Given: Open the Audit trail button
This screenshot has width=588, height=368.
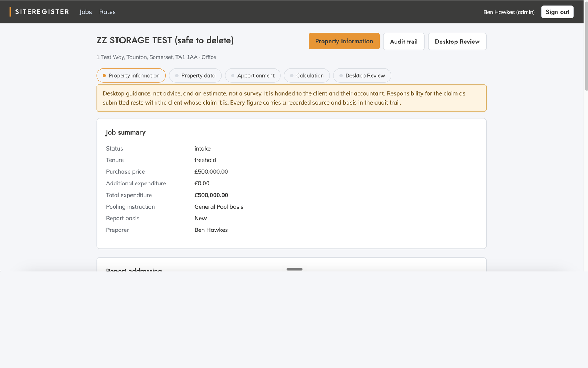Looking at the screenshot, I should point(404,42).
